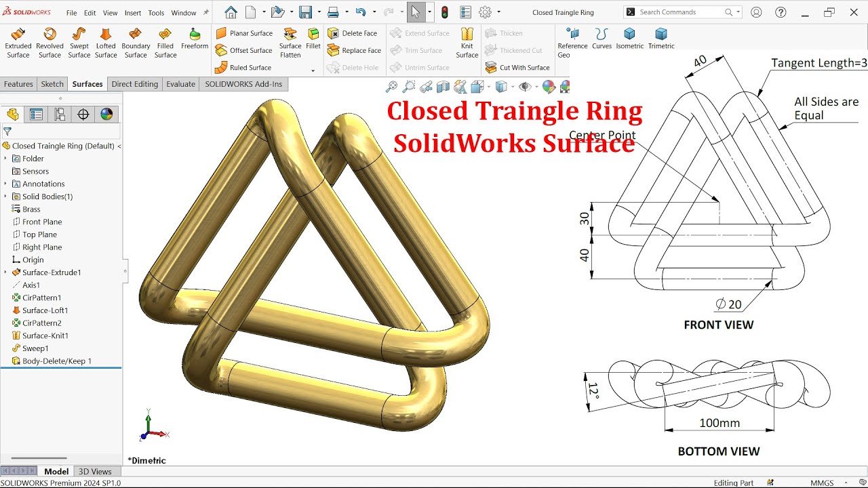868x488 pixels.
Task: Activate the Lofted Surface tool
Action: [x=106, y=43]
